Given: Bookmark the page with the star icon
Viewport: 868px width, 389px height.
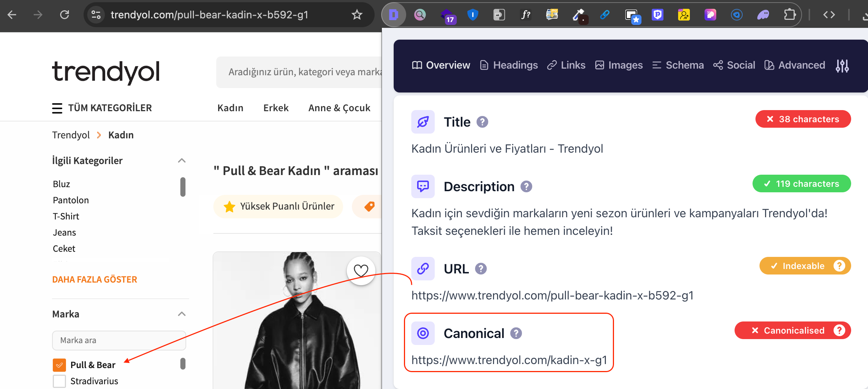Looking at the screenshot, I should (x=356, y=15).
